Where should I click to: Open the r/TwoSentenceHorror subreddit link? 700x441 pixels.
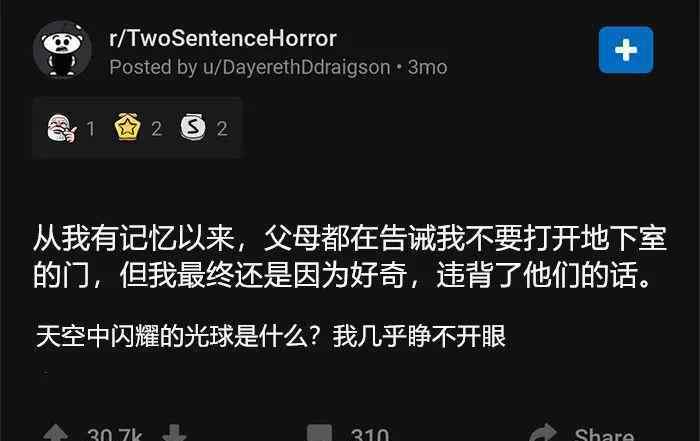click(223, 38)
